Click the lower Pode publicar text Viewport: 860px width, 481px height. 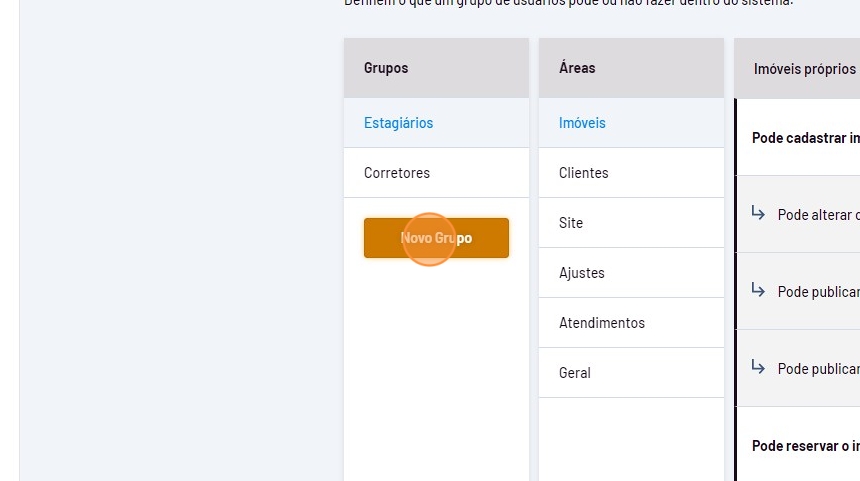[818, 369]
